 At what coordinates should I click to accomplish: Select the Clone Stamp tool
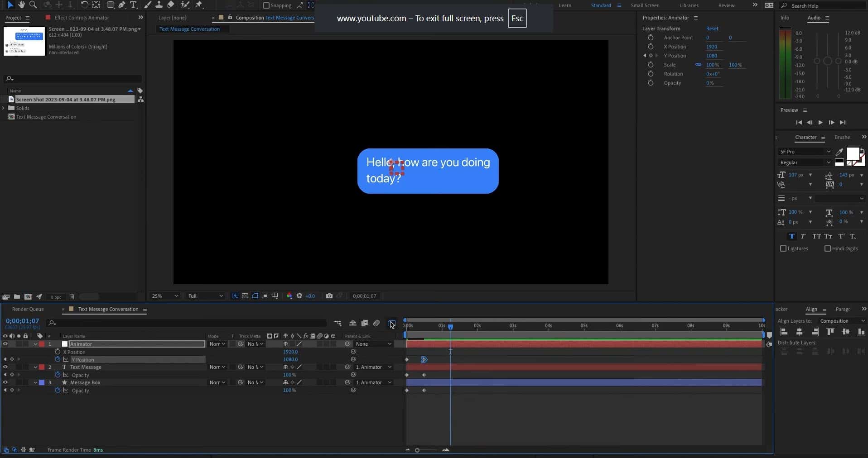pyautogui.click(x=159, y=5)
